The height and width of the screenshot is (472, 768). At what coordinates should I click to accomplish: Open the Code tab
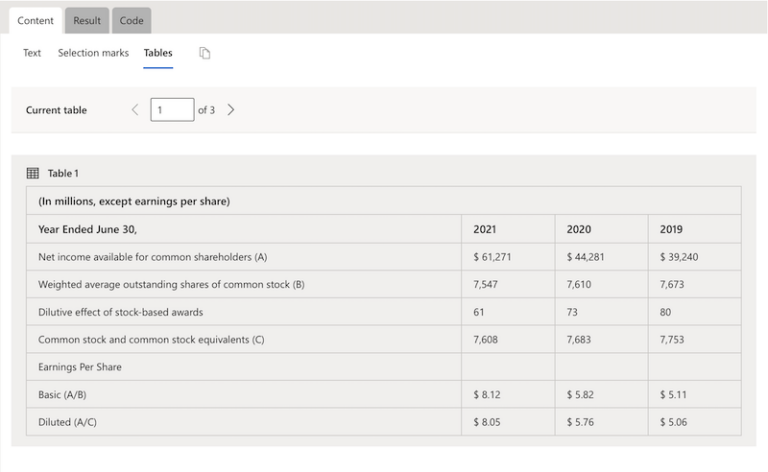pyautogui.click(x=131, y=21)
